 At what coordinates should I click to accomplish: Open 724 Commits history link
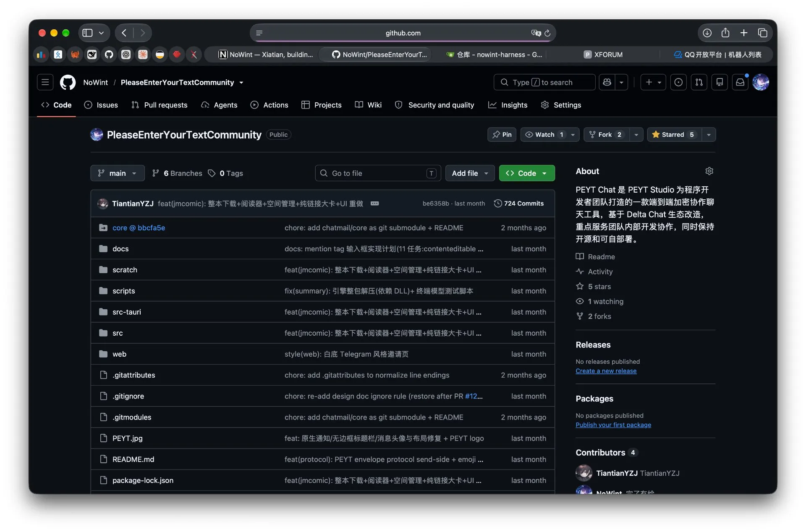tap(519, 203)
